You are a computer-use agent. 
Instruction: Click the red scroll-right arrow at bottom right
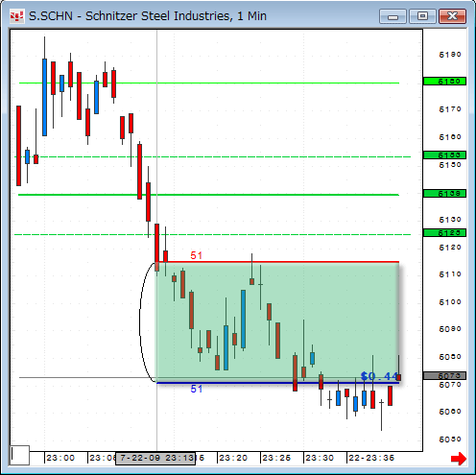pos(459,459)
